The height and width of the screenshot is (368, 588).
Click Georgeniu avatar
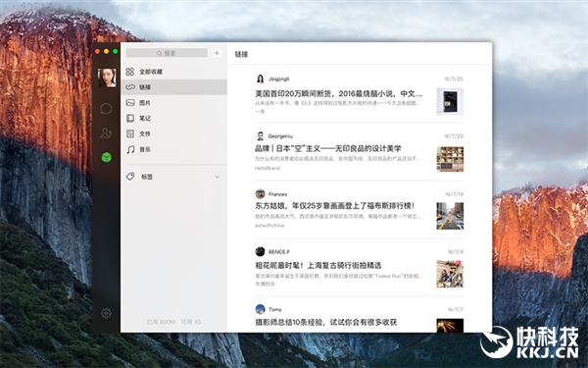[x=260, y=136]
